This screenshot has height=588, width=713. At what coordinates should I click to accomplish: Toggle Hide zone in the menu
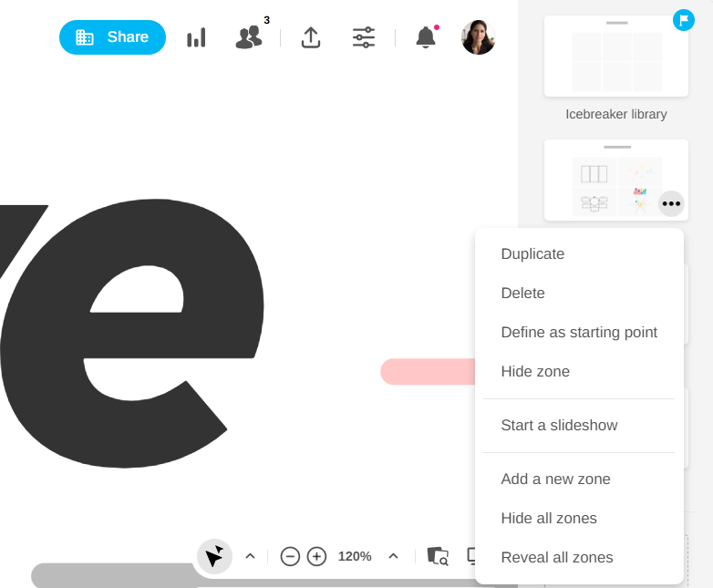coord(535,372)
